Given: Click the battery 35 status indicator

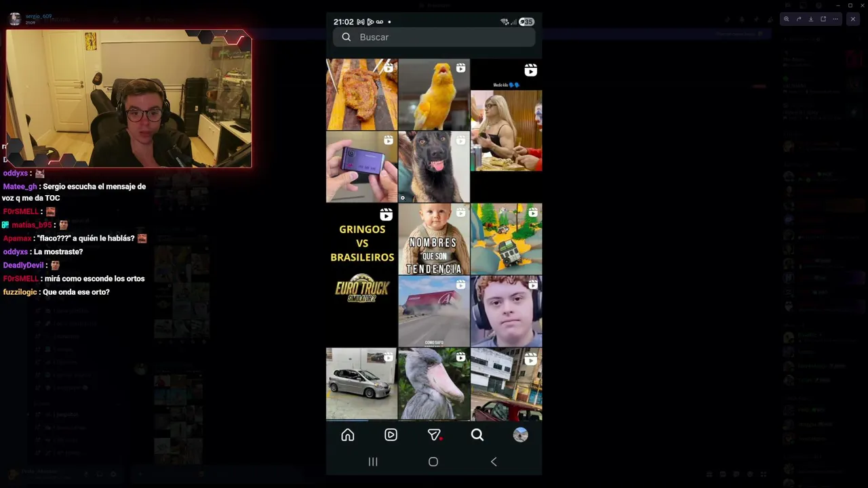Looking at the screenshot, I should click(526, 22).
